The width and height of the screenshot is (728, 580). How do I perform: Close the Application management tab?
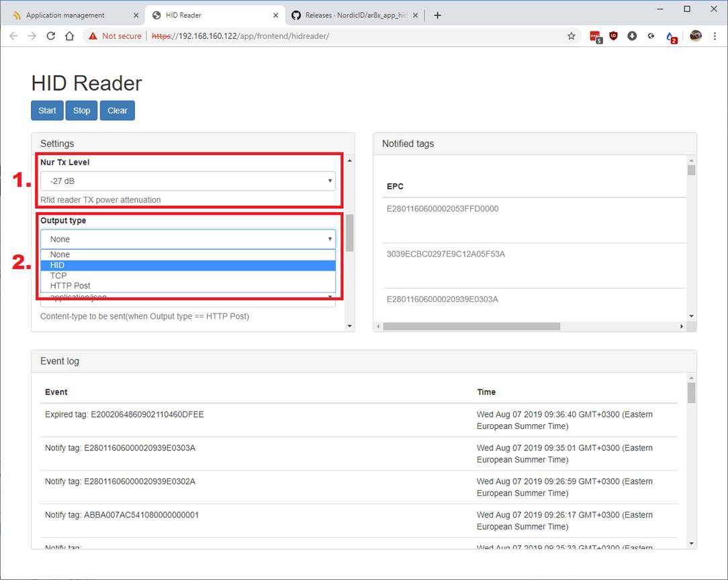pos(136,15)
